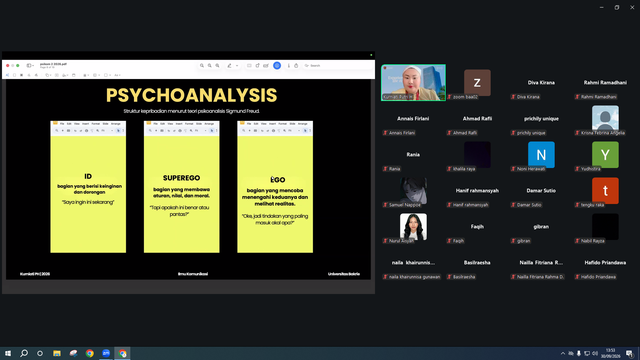Image resolution: width=640 pixels, height=360 pixels.
Task: Click the EGO heading on the third yellow card
Action: (278, 180)
